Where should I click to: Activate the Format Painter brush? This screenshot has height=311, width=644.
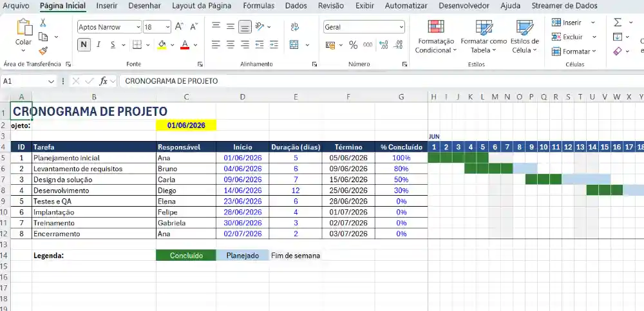tap(43, 51)
